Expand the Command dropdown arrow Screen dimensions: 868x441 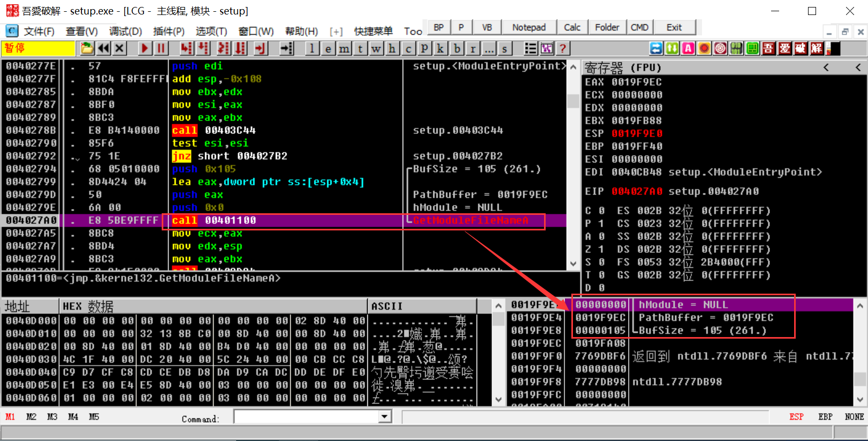pyautogui.click(x=385, y=417)
